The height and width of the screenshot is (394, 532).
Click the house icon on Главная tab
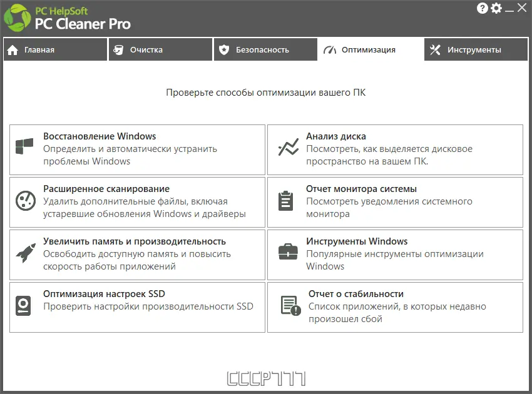(13, 50)
